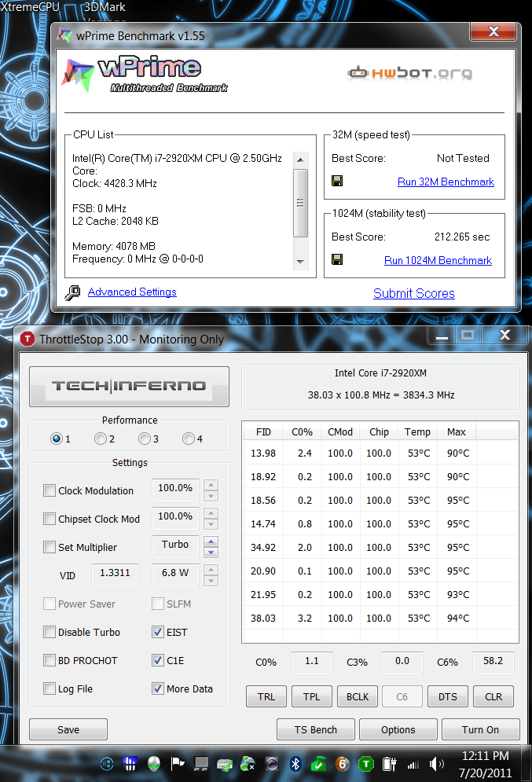
Task: Tick the Set Multiplier checkbox
Action: (50, 548)
